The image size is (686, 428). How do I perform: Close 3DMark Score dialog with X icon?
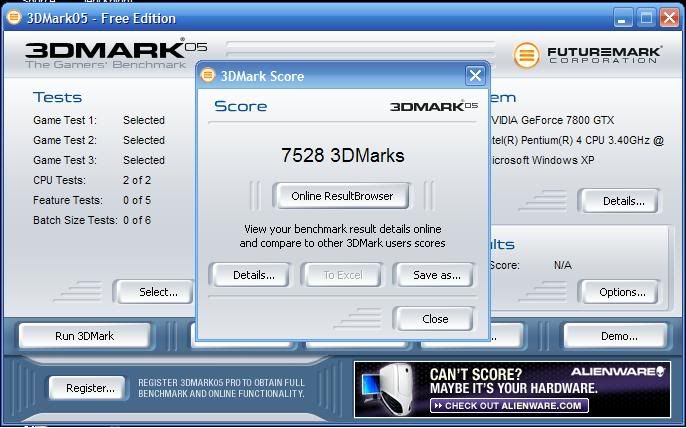tap(475, 76)
